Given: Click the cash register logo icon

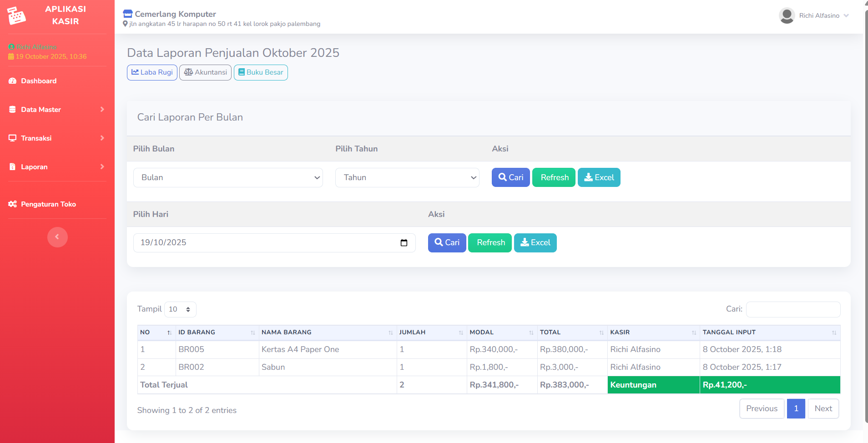Looking at the screenshot, I should [x=17, y=15].
